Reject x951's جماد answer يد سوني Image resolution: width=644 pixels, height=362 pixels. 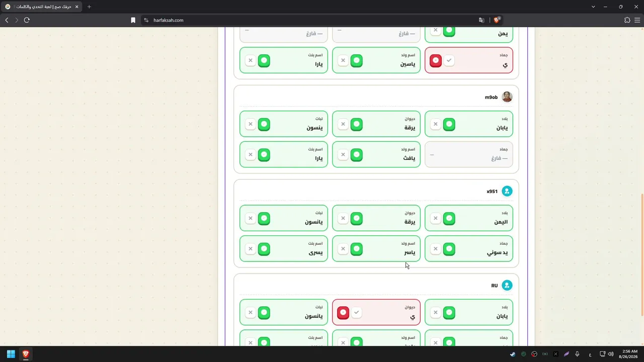point(436,249)
